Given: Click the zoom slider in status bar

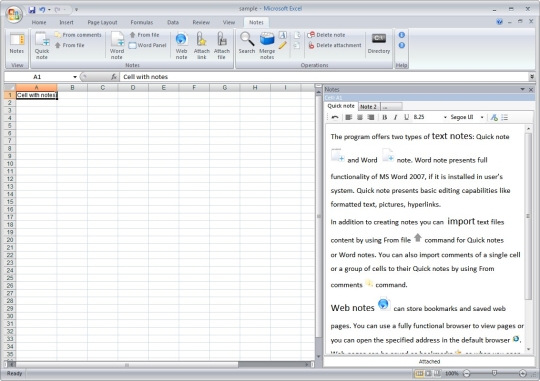Looking at the screenshot, I should [x=494, y=373].
